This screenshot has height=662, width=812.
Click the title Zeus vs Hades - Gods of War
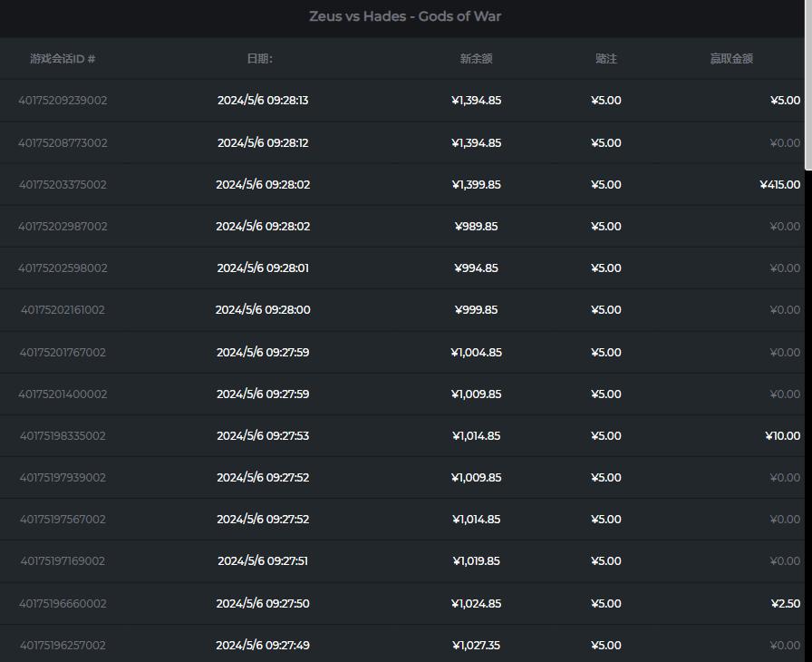coord(405,16)
